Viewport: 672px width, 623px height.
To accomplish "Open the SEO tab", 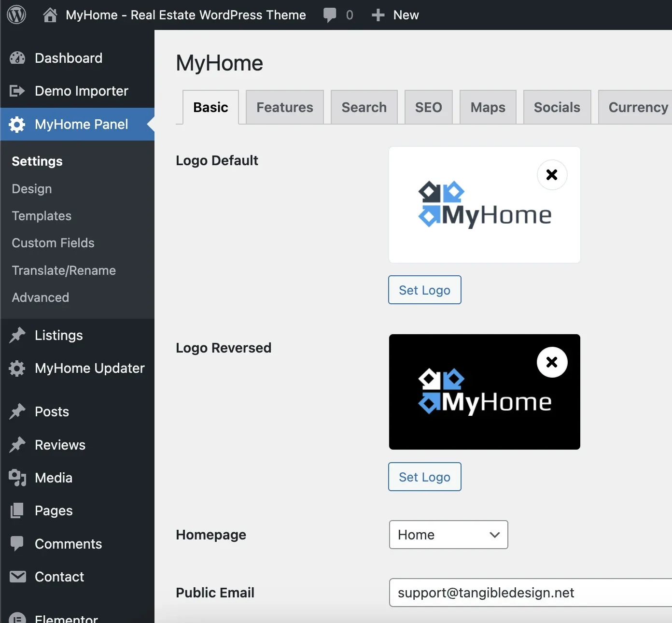I will 429,107.
